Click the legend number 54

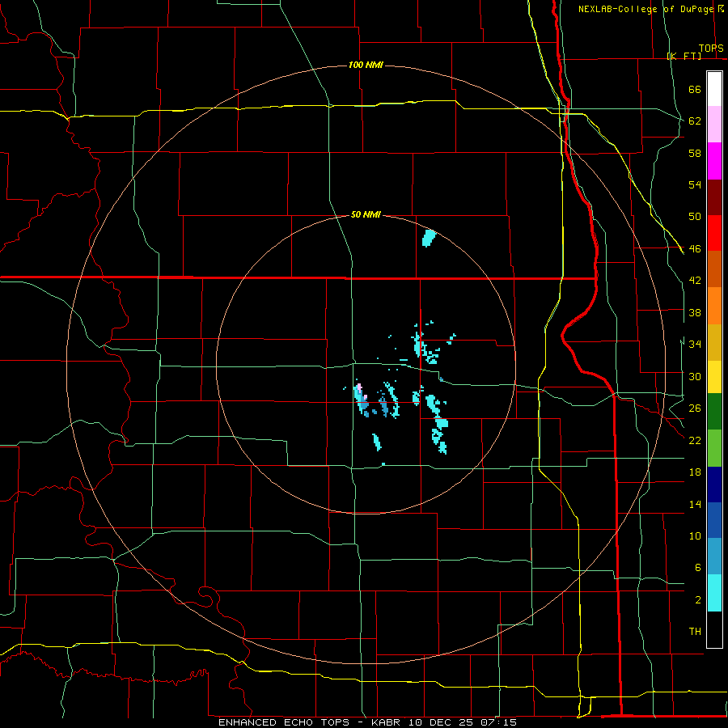(695, 184)
